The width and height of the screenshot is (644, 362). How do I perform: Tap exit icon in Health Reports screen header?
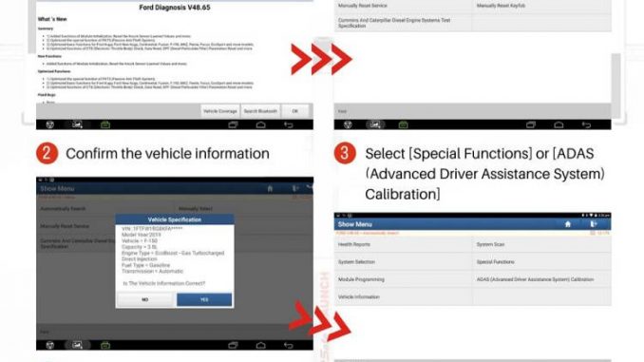[593, 224]
